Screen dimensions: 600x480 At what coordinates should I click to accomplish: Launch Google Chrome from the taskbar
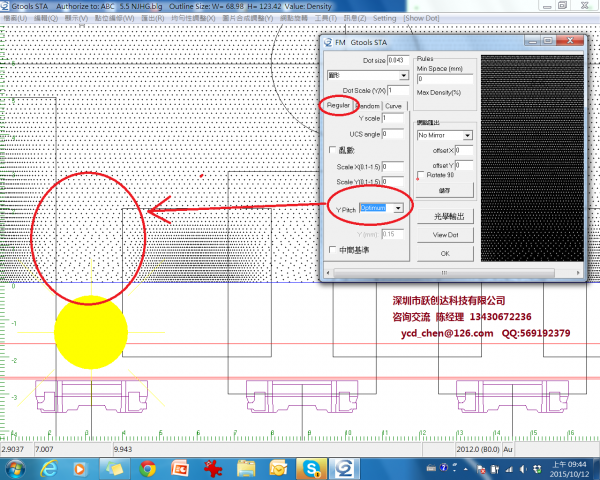point(147,467)
